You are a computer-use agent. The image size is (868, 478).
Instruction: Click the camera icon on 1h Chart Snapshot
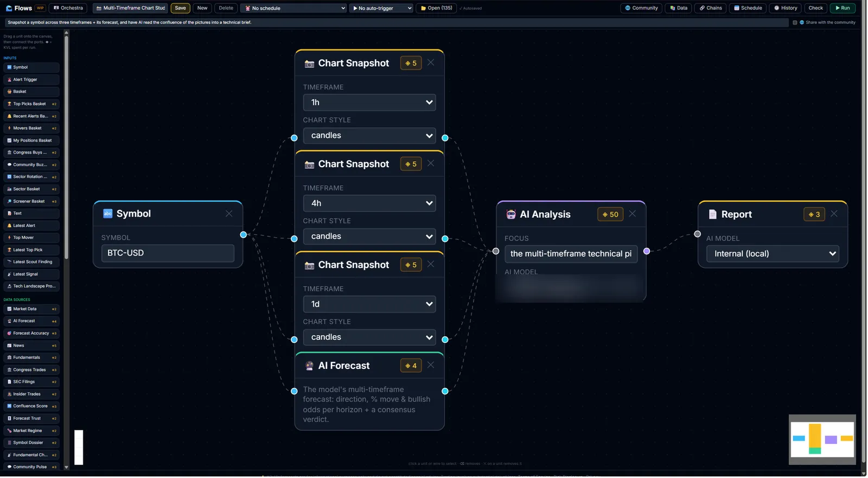[x=309, y=63]
